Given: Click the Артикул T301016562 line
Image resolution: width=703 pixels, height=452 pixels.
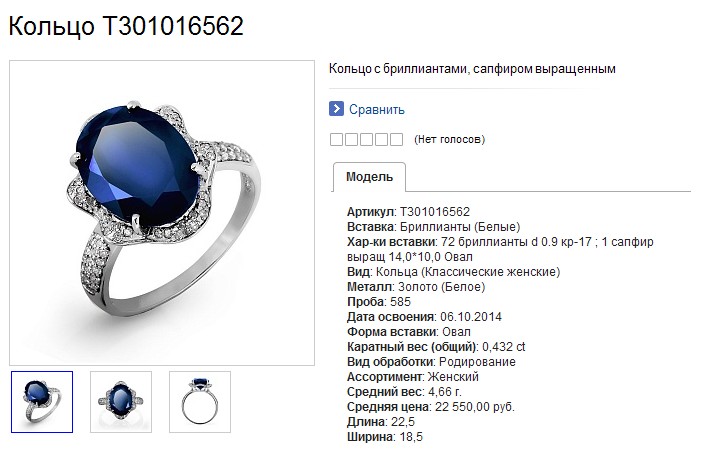Looking at the screenshot, I should pos(408,212).
